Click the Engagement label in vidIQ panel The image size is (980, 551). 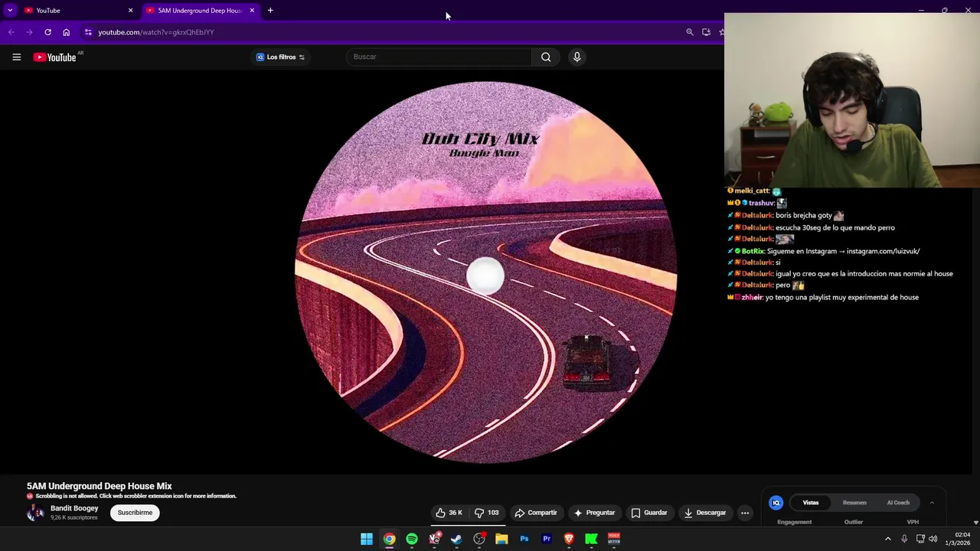point(794,522)
